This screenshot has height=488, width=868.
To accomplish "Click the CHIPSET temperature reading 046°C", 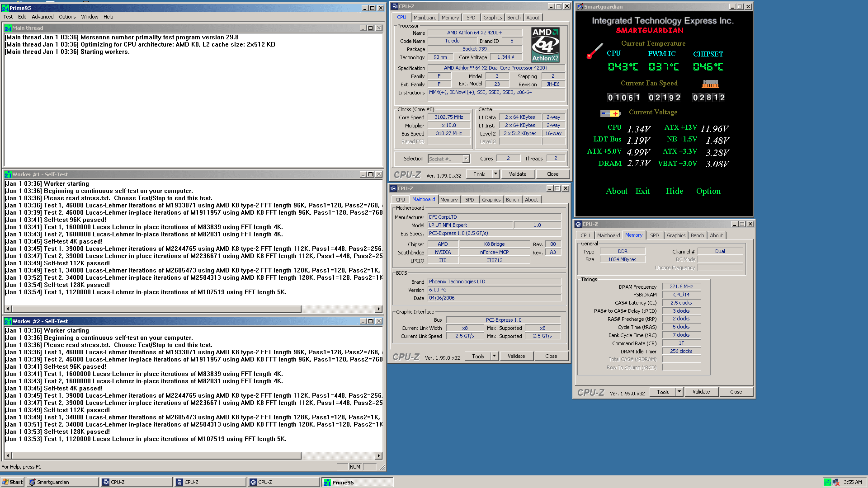I will (708, 67).
